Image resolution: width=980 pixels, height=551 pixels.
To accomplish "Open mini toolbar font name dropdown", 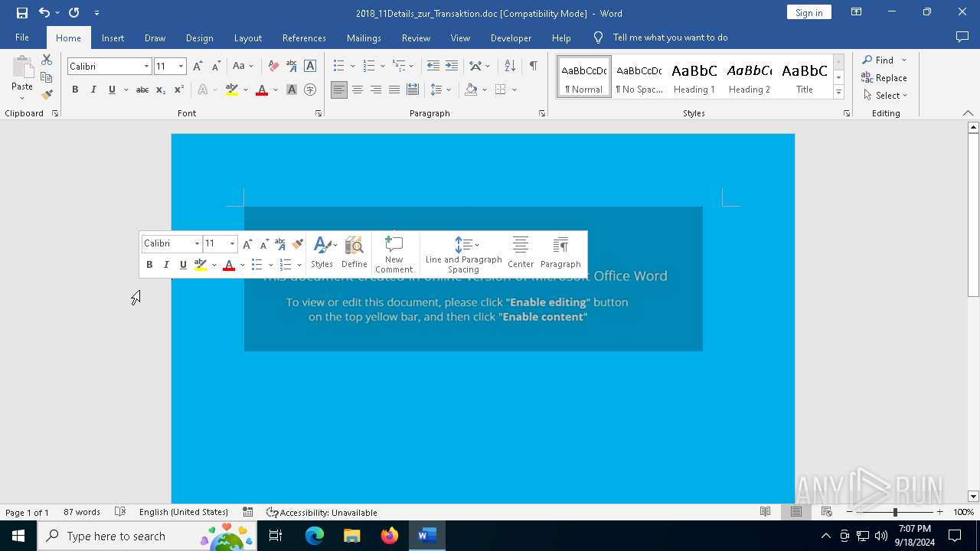I will pos(197,243).
